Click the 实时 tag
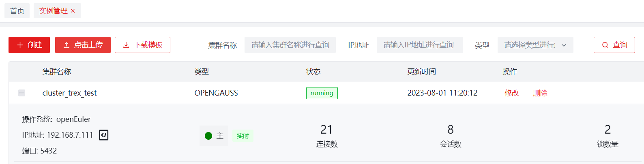The width and height of the screenshot is (644, 164). pyautogui.click(x=243, y=136)
